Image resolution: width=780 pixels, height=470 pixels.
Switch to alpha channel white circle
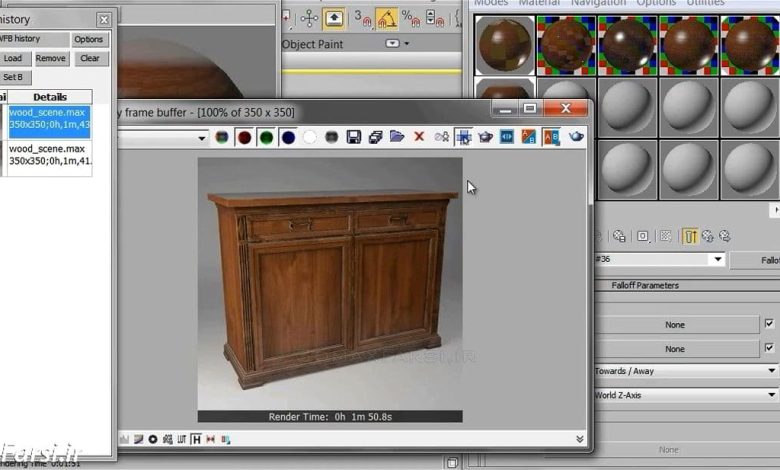click(310, 137)
